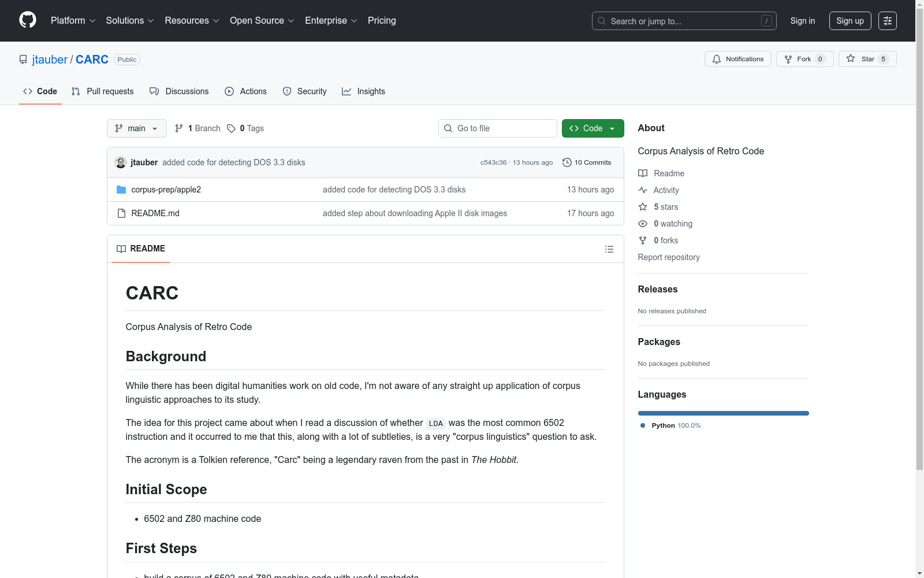
Task: Switch to the Insights tab
Action: [x=364, y=91]
